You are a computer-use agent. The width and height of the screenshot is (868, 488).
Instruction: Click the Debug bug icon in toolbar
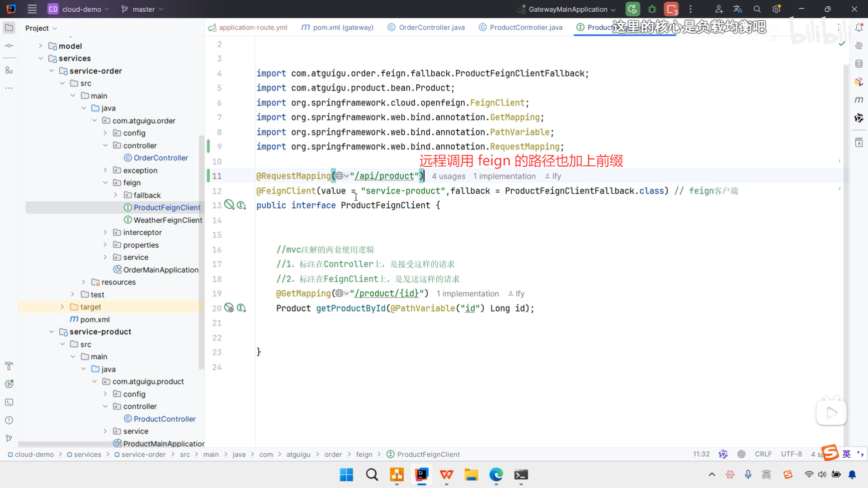click(x=652, y=9)
